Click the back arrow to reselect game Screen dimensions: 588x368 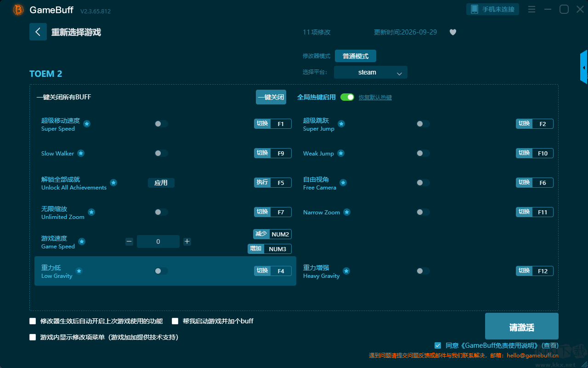38,32
